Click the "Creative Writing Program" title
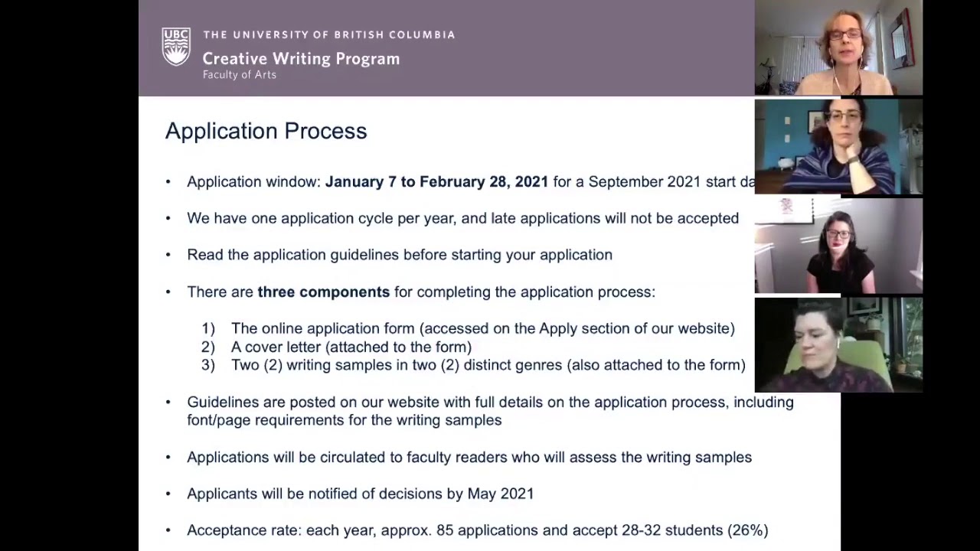This screenshot has height=551, width=980. (x=301, y=59)
